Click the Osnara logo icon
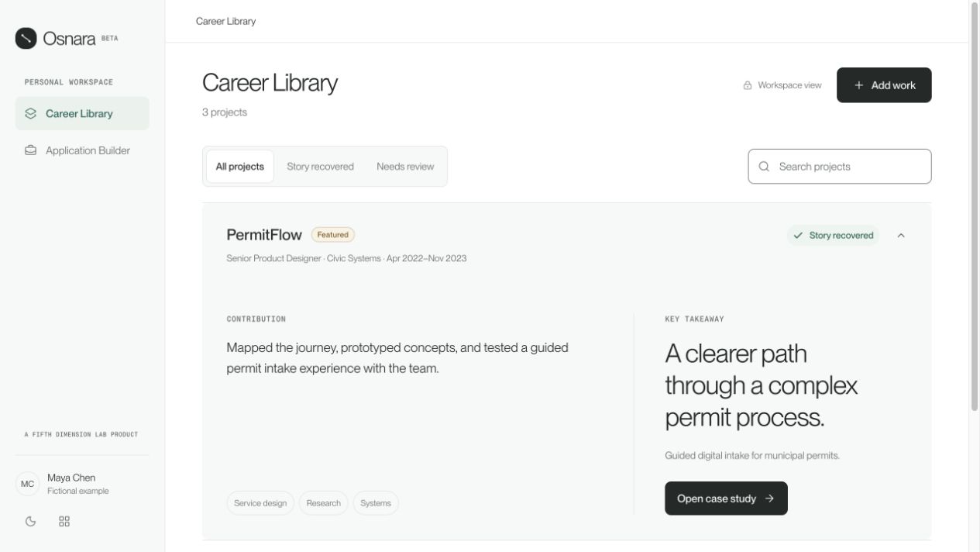This screenshot has height=552, width=980. coord(26,38)
